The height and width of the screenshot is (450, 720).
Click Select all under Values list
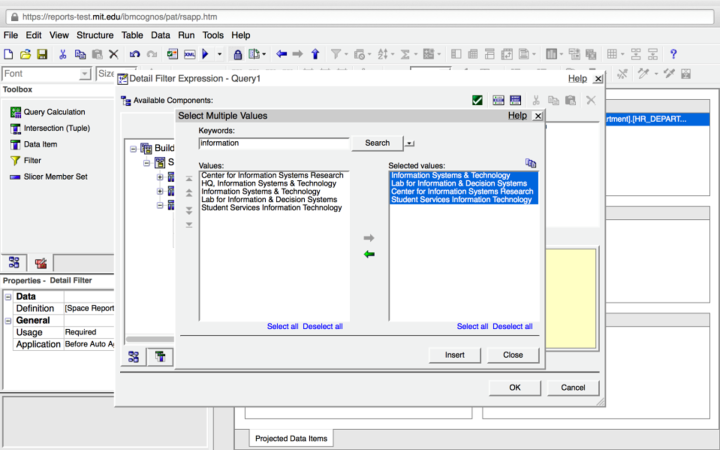coord(282,326)
